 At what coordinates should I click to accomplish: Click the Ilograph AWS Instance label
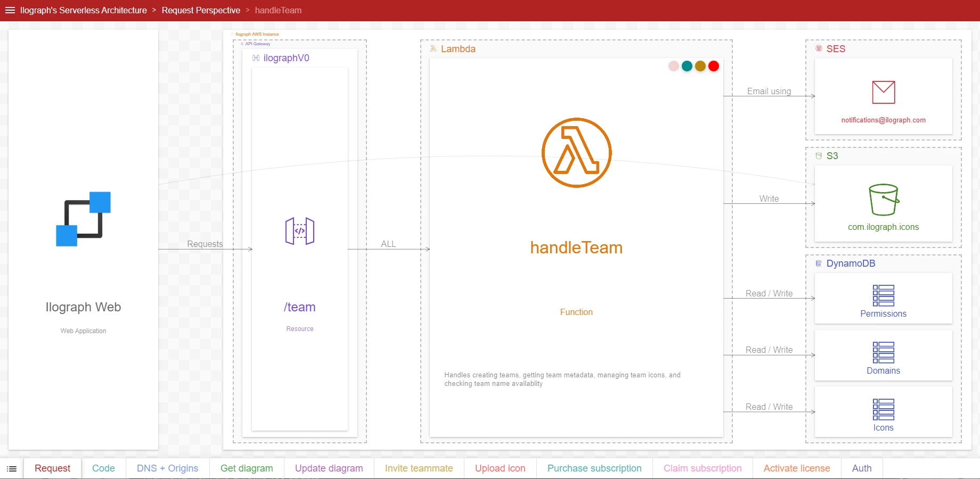257,34
